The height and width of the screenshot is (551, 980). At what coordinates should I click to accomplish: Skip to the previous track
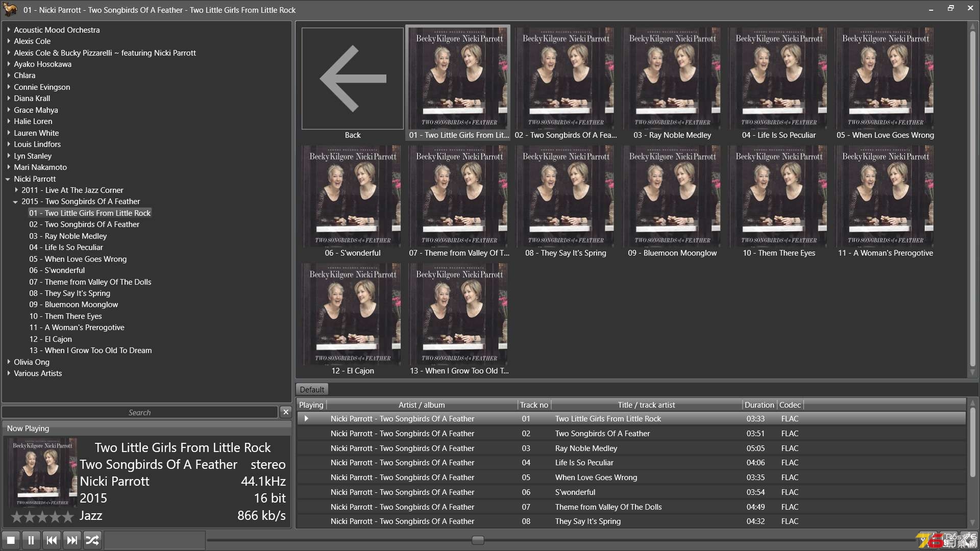click(52, 540)
